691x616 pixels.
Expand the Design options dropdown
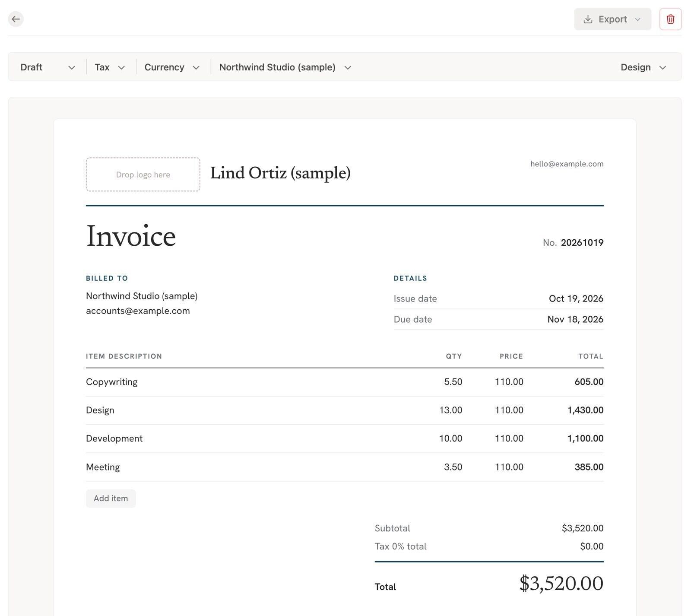643,67
